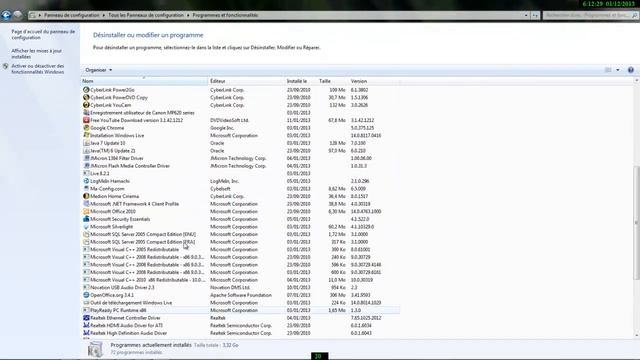Go to Tous les Panneaux de configuration breadcrumb

coord(146,15)
